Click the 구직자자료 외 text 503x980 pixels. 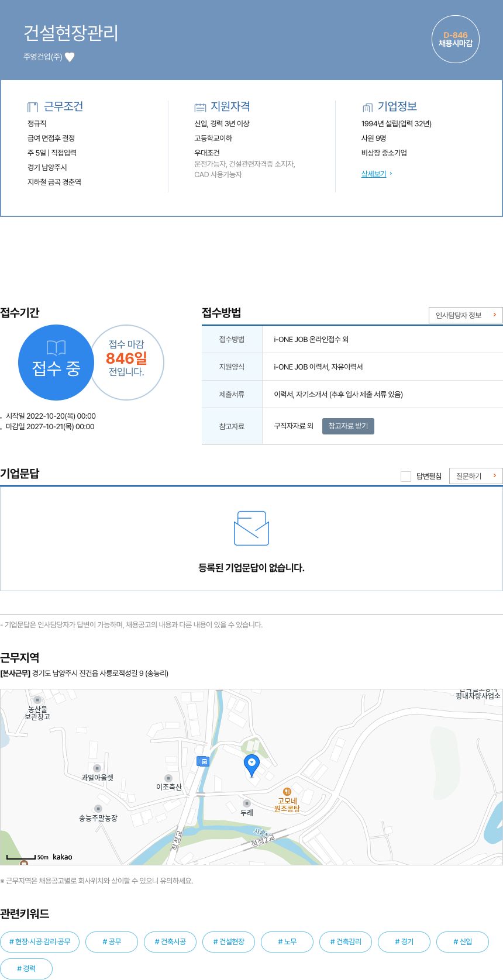click(x=294, y=426)
